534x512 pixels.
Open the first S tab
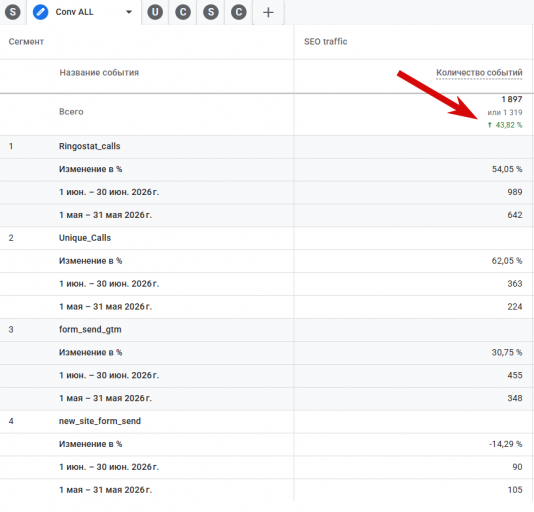click(x=13, y=12)
